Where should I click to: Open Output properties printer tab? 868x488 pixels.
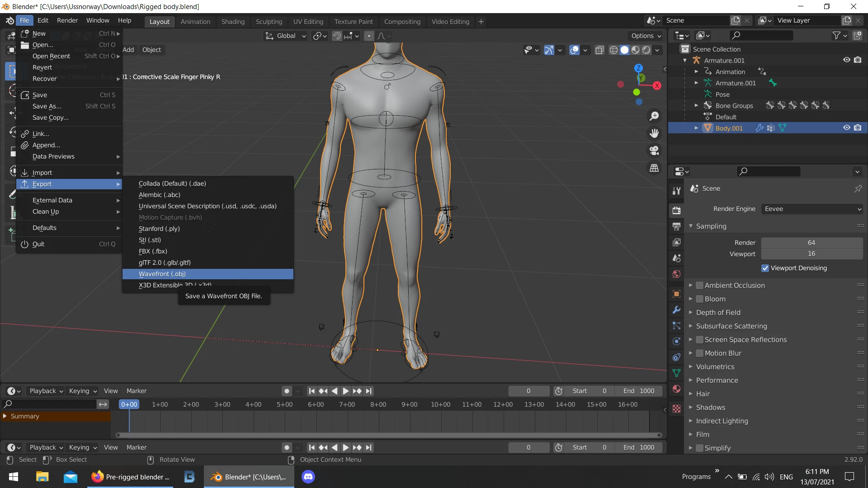676,226
